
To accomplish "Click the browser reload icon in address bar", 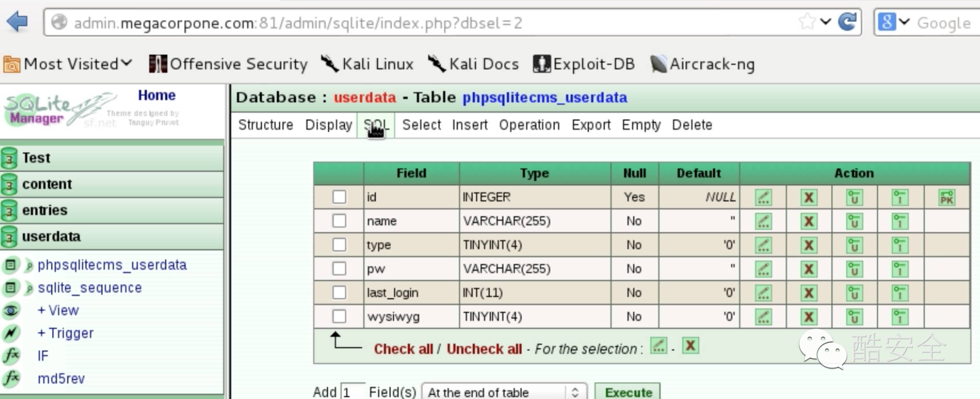I will [x=848, y=22].
